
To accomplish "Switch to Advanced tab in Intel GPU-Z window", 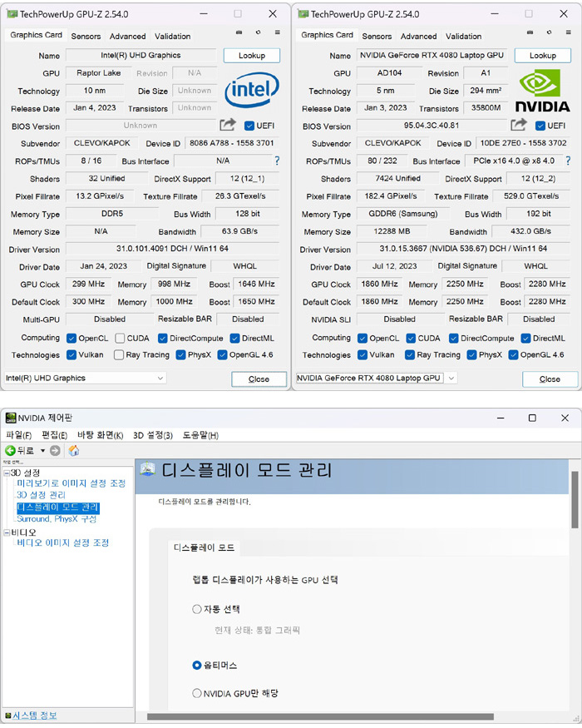I will 128,37.
